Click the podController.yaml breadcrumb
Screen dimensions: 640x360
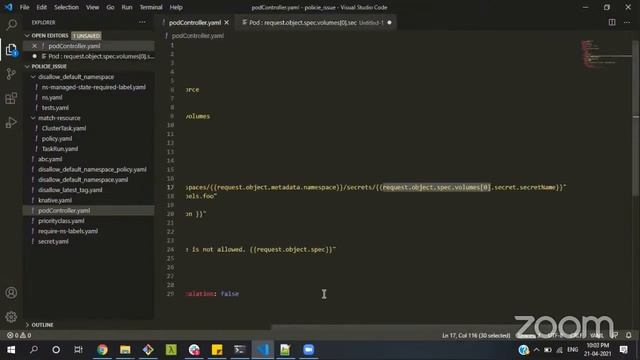click(198, 36)
